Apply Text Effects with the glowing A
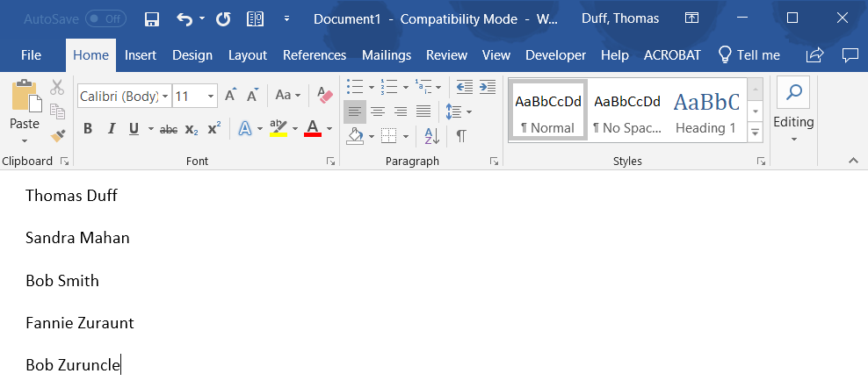Screen dimensions: 868x388 [245, 129]
